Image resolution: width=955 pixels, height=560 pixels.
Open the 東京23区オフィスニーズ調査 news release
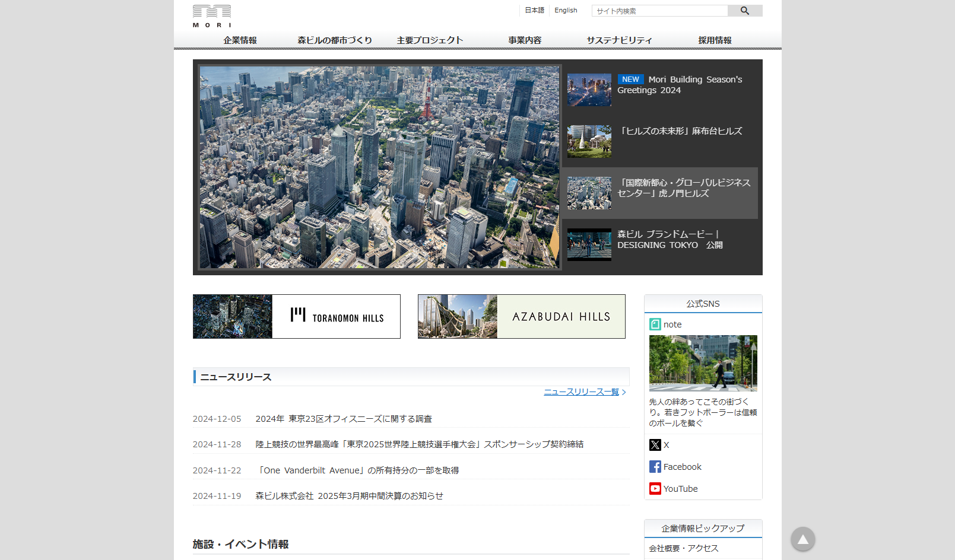(x=344, y=418)
